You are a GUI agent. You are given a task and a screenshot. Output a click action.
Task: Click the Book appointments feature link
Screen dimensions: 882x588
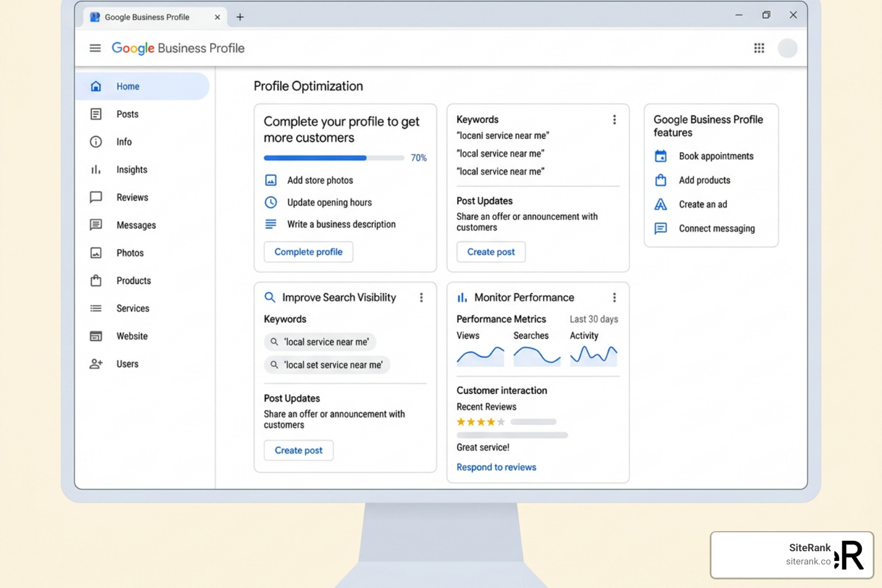tap(716, 156)
